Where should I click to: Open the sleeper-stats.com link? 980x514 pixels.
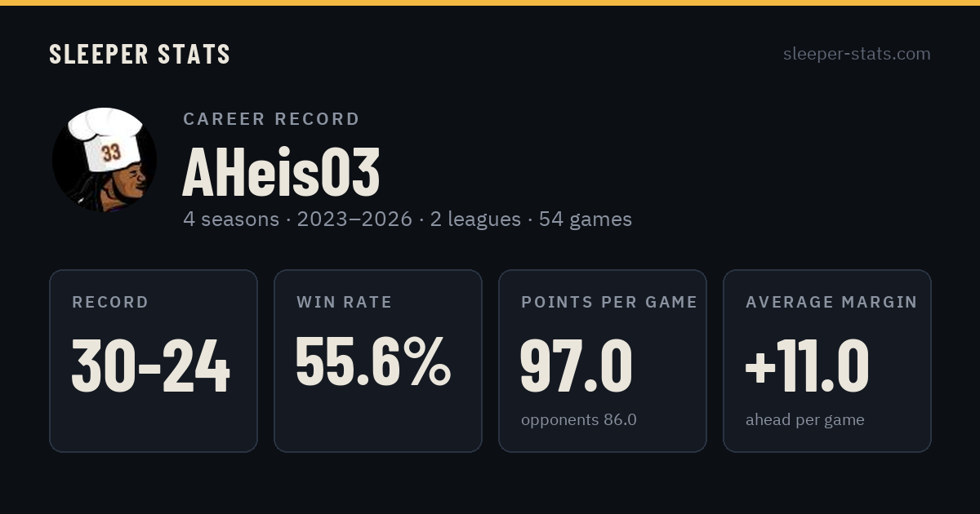[x=857, y=54]
